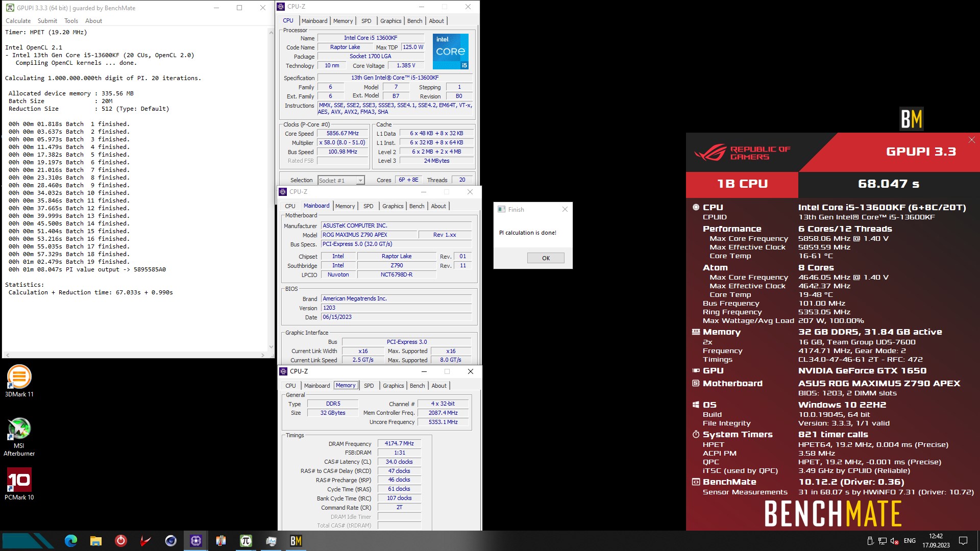Click the GPUPI window title icon

point(10,8)
